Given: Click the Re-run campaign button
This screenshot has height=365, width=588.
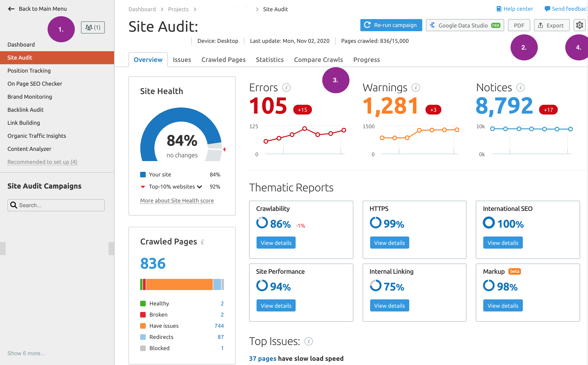Looking at the screenshot, I should (391, 25).
